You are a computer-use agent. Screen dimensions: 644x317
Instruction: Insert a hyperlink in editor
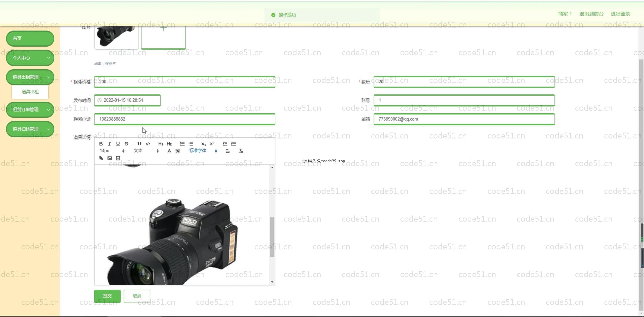(101, 158)
